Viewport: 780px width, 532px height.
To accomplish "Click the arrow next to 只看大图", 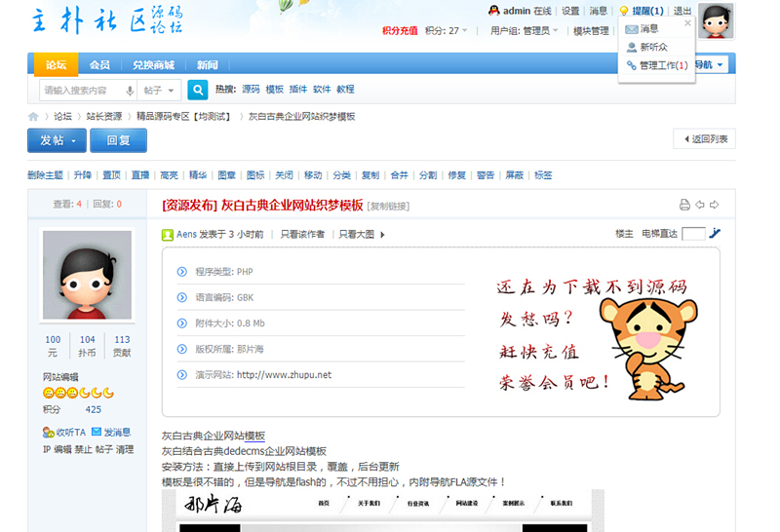I will (382, 235).
